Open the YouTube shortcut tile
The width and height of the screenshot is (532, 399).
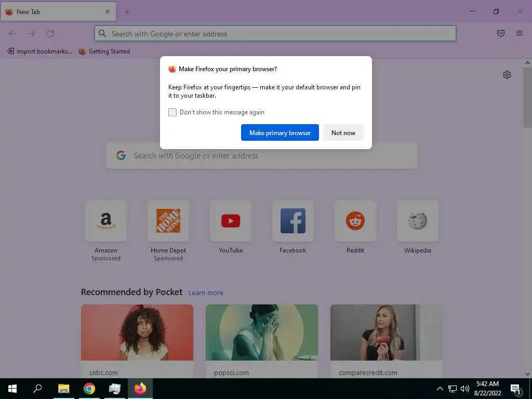pos(231,221)
